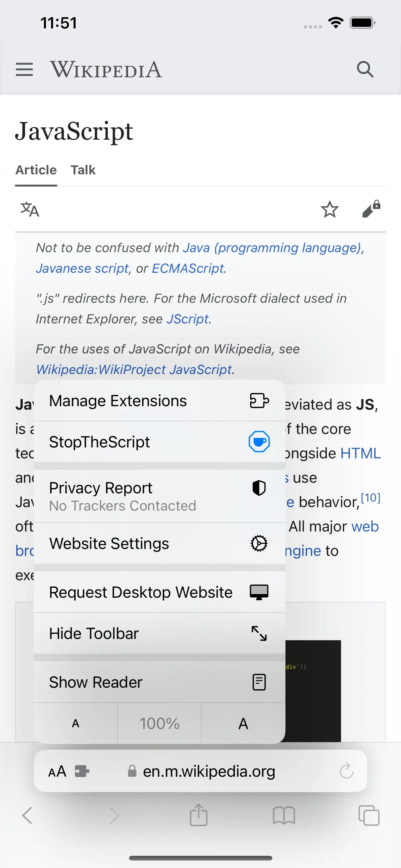
Task: Add article to watchlist with star icon
Action: point(329,209)
